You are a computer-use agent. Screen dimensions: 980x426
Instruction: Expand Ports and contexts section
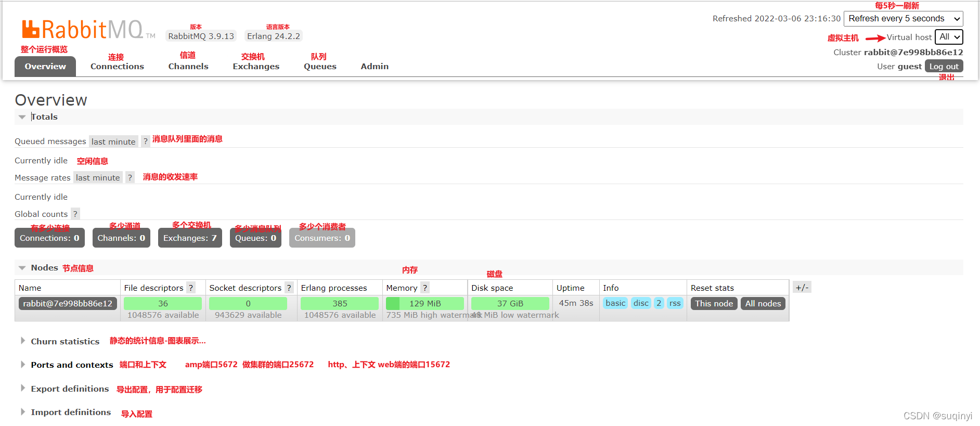point(67,365)
